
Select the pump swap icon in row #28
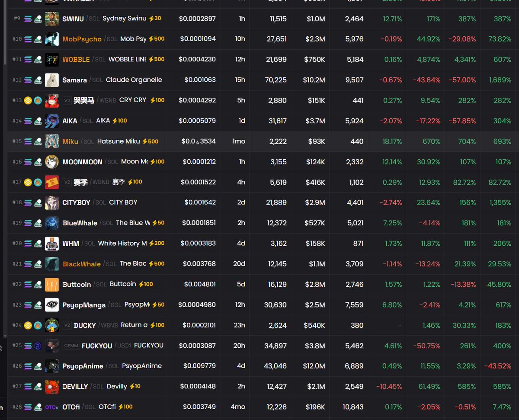(38, 407)
